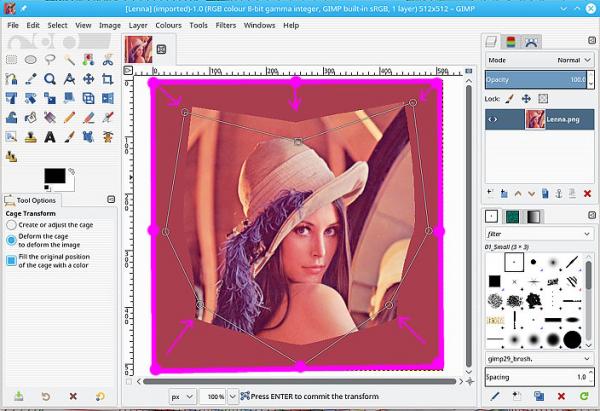600x411 pixels.
Task: Select the Select by Colour tool
Action: [88, 60]
